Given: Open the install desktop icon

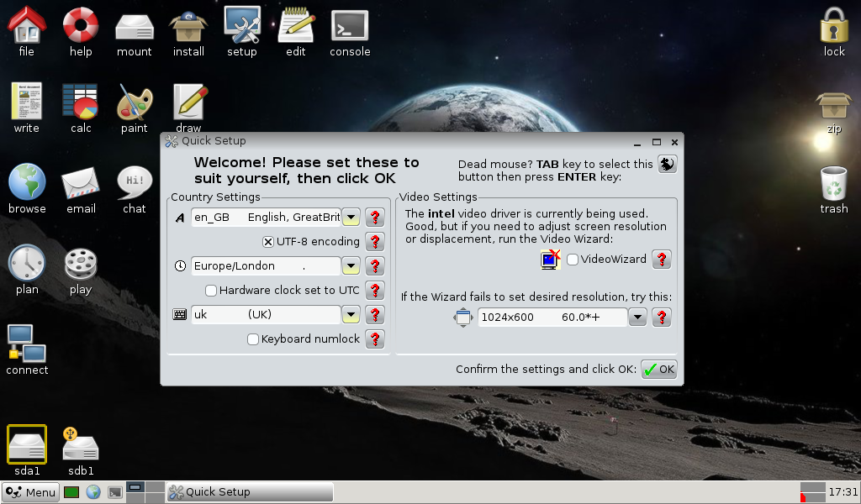Looking at the screenshot, I should pyautogui.click(x=188, y=26).
